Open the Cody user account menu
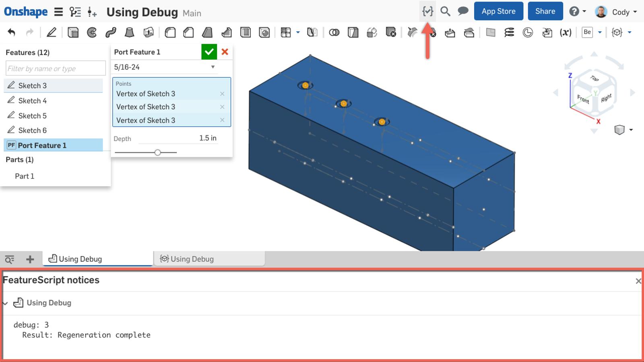 pyautogui.click(x=616, y=12)
